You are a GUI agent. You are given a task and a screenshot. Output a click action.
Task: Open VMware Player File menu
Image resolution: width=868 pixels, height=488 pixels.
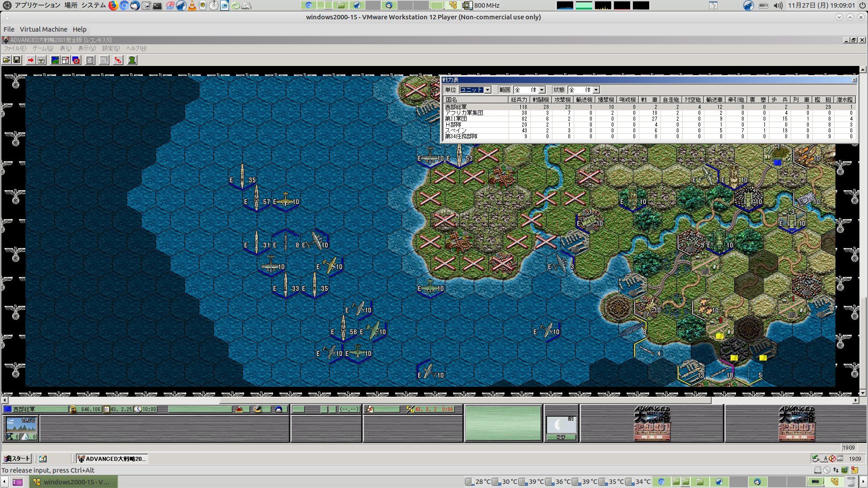[x=9, y=29]
